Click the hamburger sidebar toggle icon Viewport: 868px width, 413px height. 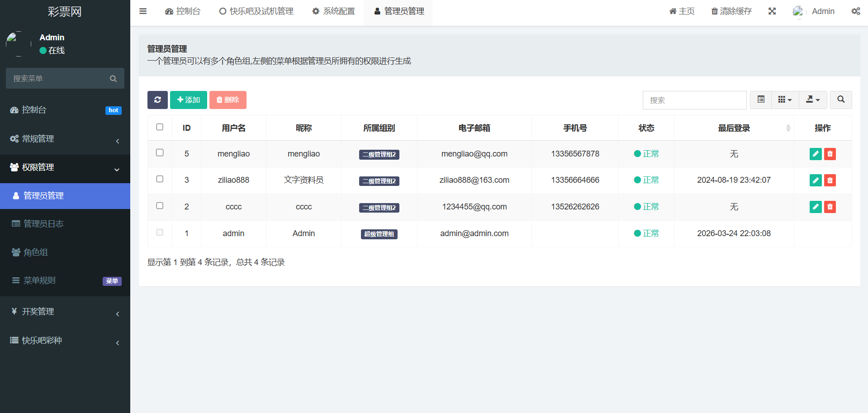click(x=143, y=11)
